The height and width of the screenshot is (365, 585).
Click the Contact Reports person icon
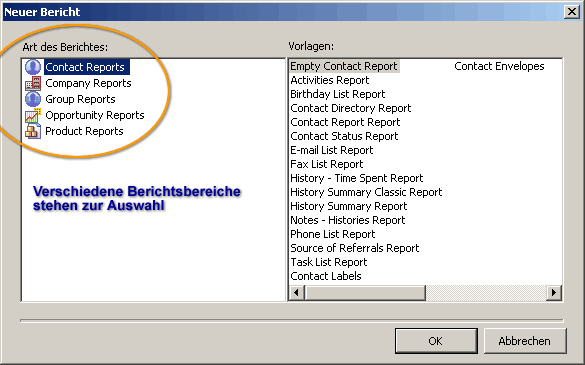[33, 67]
